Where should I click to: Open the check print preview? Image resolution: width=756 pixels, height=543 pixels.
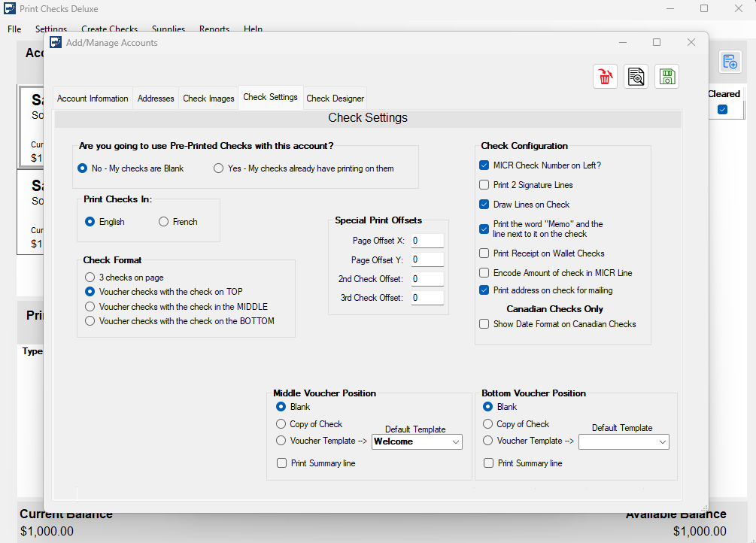click(636, 76)
